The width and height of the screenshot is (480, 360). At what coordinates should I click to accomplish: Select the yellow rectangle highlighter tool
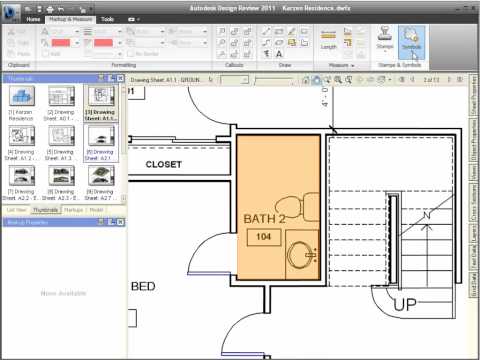[292, 43]
